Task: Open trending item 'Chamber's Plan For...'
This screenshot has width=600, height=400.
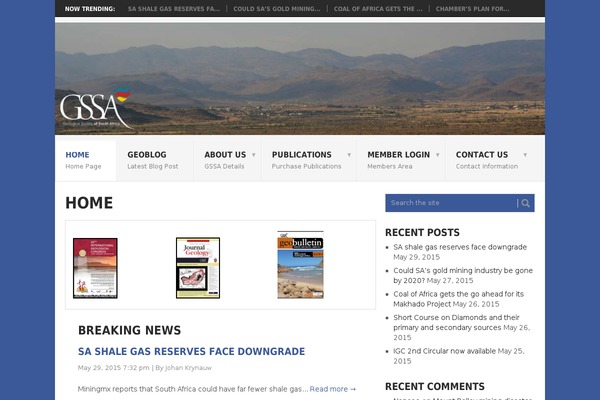Action: click(473, 9)
